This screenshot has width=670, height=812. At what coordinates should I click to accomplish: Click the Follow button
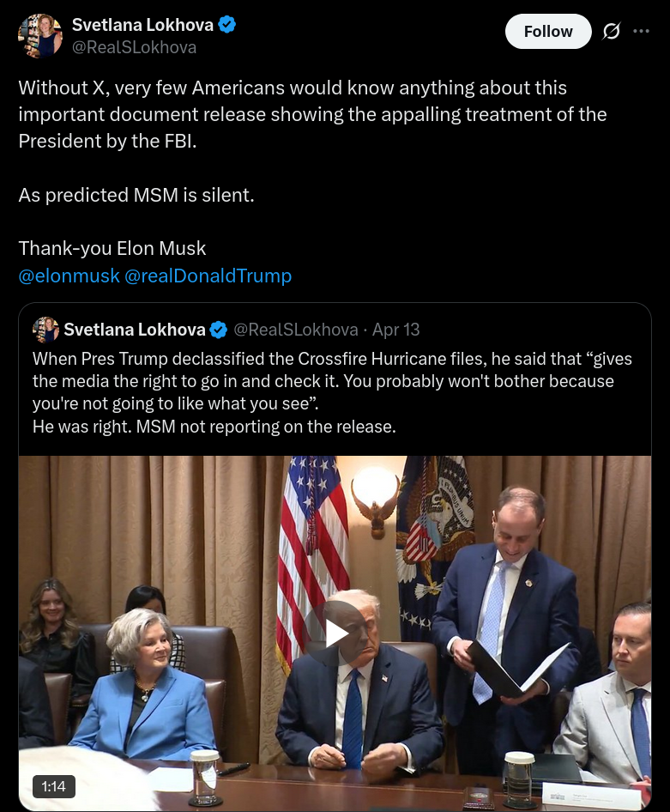tap(547, 32)
